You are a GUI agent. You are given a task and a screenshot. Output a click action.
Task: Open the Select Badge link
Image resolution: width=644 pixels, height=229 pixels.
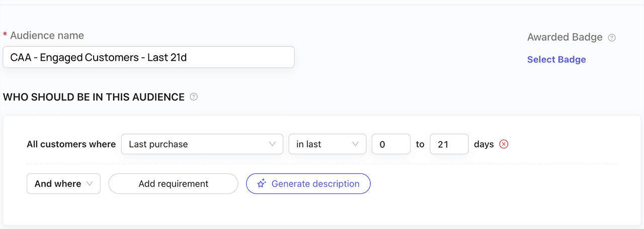coord(556,59)
